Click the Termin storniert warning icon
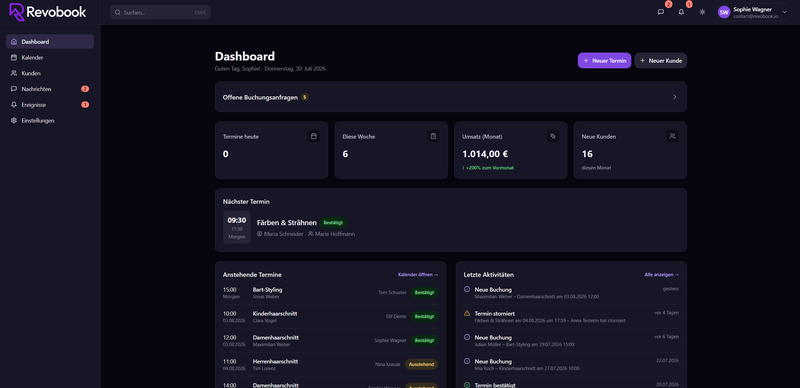The width and height of the screenshot is (800, 388). point(467,313)
